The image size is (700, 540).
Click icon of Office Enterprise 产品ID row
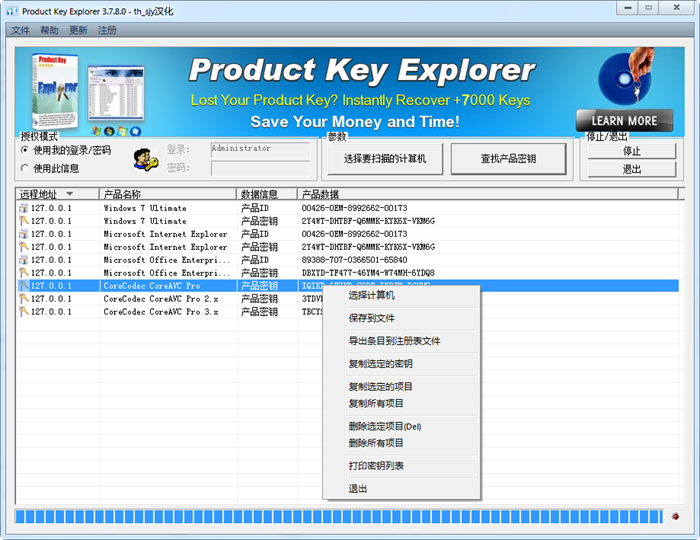click(23, 260)
